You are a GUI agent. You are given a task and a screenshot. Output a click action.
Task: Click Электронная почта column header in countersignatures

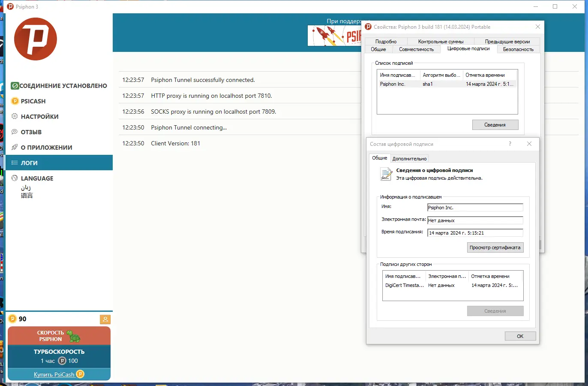tap(447, 276)
